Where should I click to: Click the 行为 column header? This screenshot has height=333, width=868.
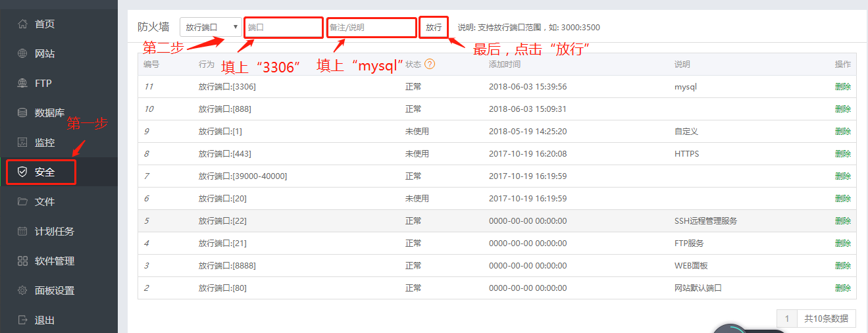coord(207,64)
